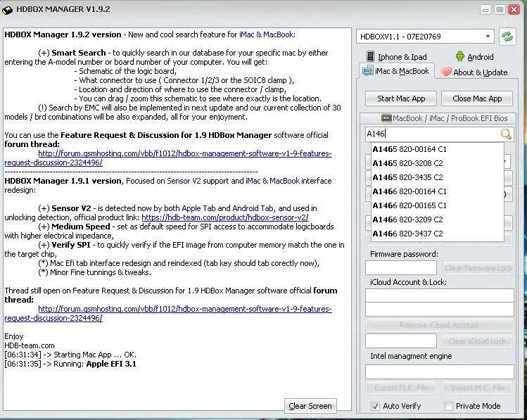Select suggestion A1466 820-00165 C1
This screenshot has height=420, width=527.
[438, 205]
